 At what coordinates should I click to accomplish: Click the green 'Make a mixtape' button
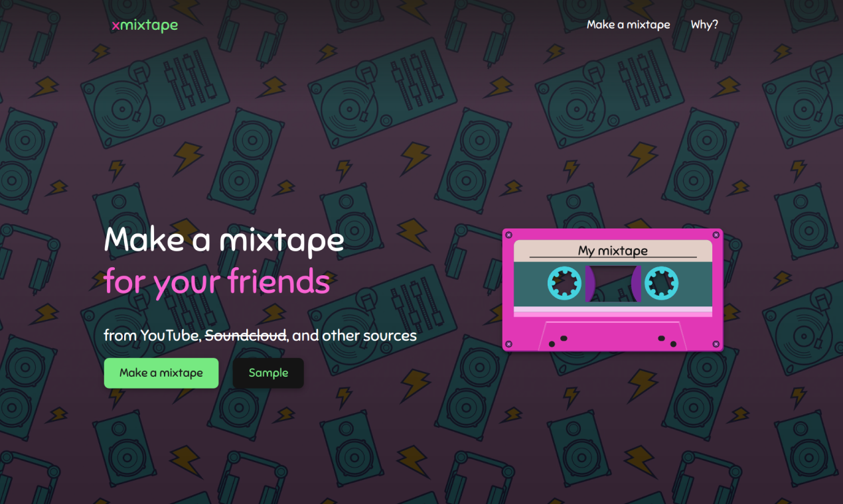(x=161, y=373)
